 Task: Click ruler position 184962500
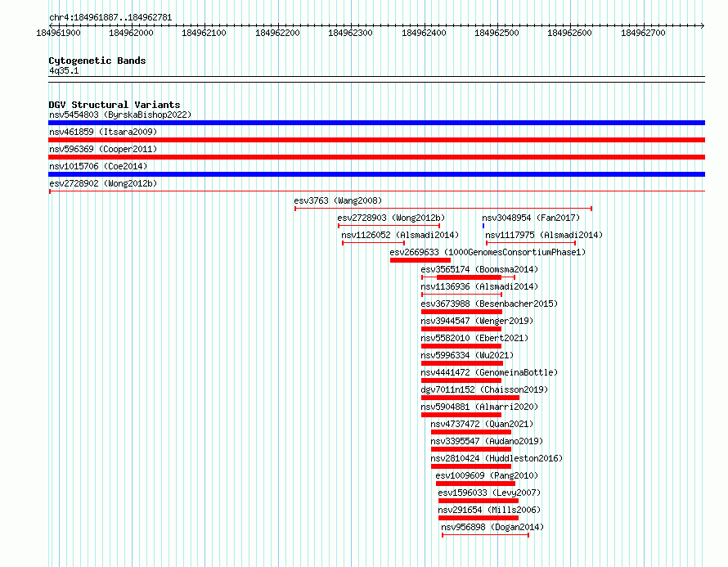coord(497,33)
